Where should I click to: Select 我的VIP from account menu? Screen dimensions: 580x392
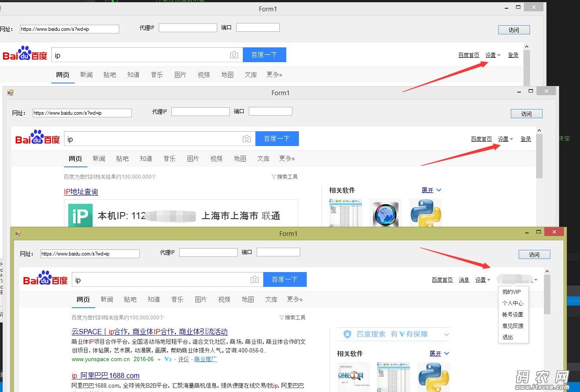point(511,292)
